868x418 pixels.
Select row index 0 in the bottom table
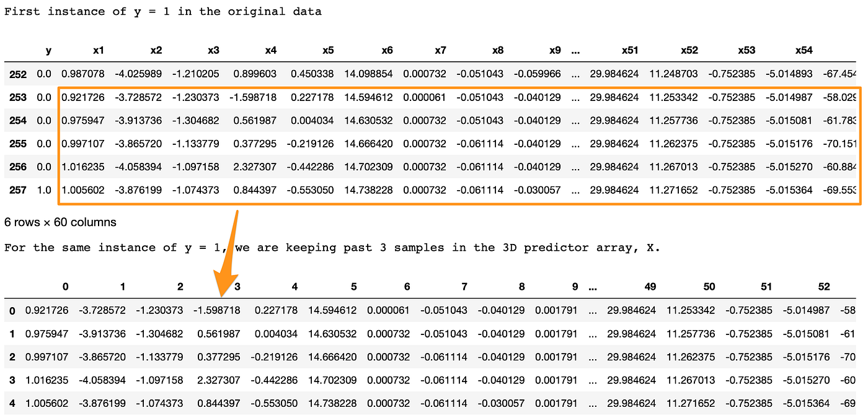[12, 310]
